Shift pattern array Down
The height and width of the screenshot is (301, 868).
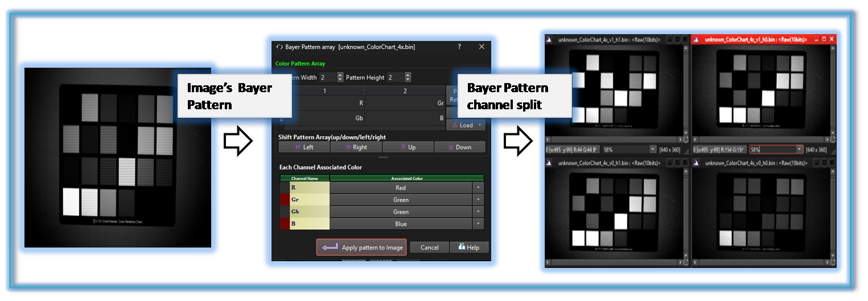coord(459,147)
